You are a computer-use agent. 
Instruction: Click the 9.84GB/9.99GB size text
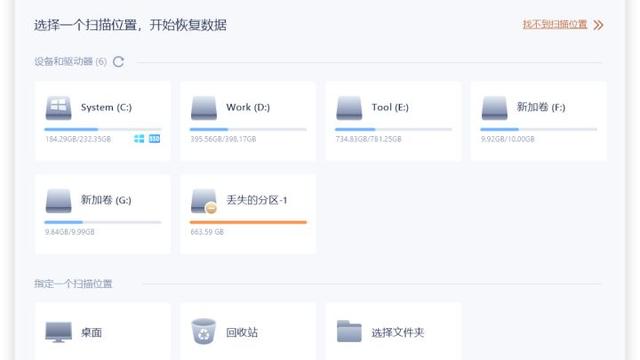tap(70, 232)
